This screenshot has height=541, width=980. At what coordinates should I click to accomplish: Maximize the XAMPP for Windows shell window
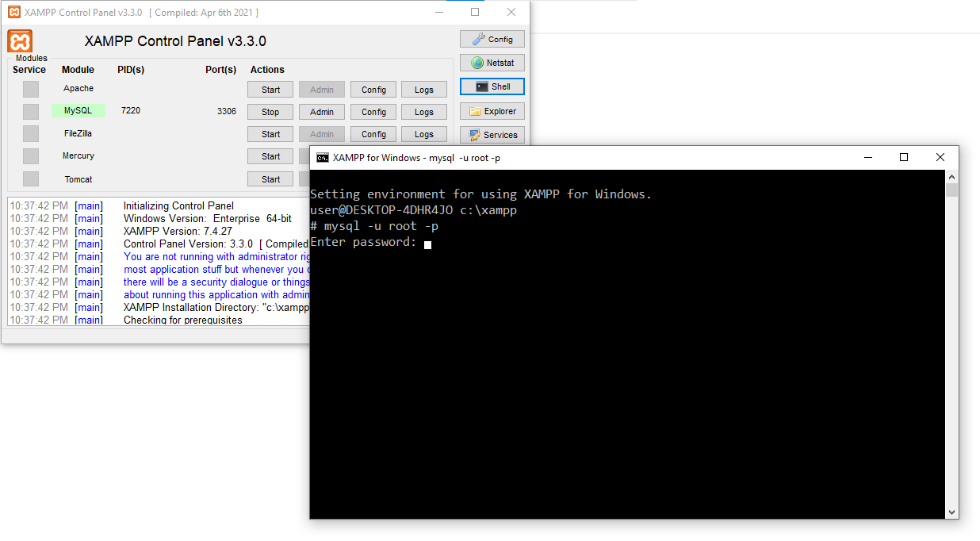pyautogui.click(x=904, y=157)
